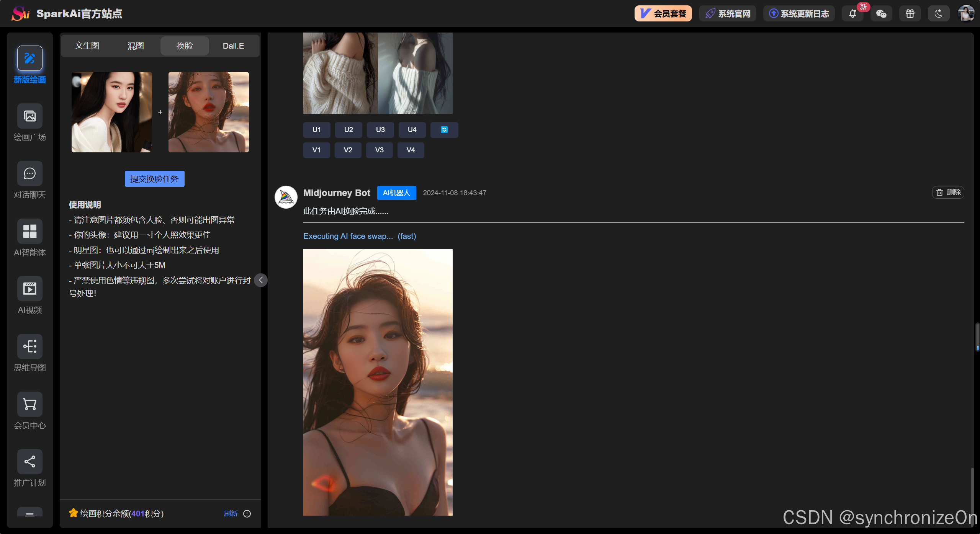
Task: Click the 刷新 link for points balance
Action: pyautogui.click(x=231, y=514)
